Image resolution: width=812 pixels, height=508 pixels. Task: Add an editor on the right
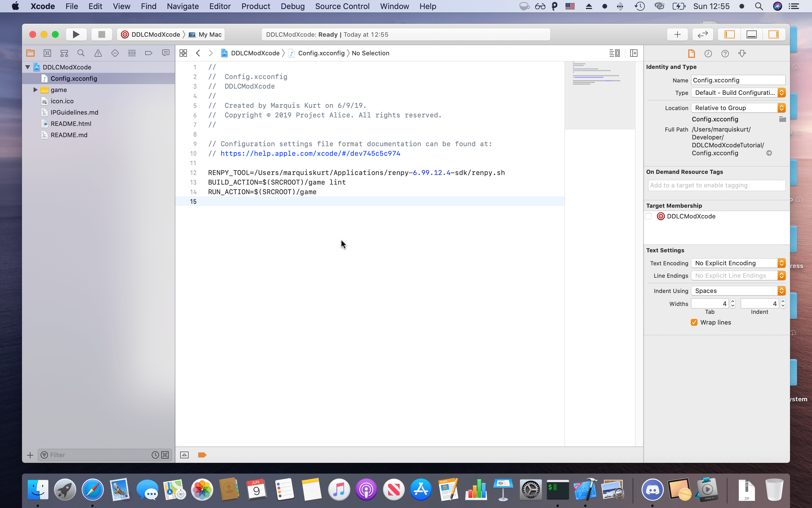[634, 53]
